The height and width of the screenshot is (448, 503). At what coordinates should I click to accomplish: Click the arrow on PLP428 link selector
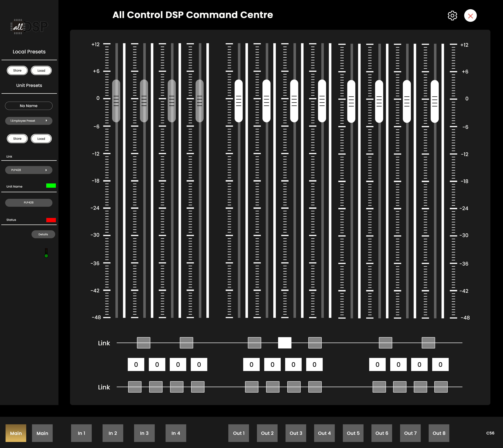coord(46,170)
